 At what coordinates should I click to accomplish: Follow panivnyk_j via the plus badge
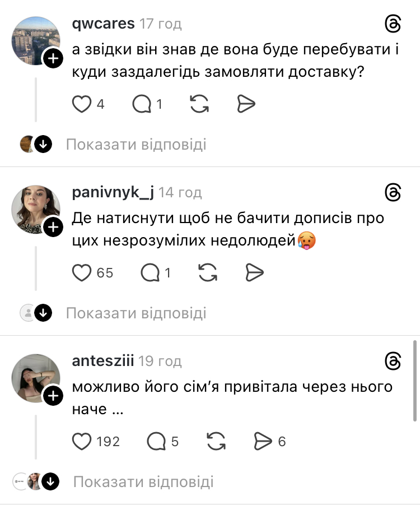(x=54, y=227)
